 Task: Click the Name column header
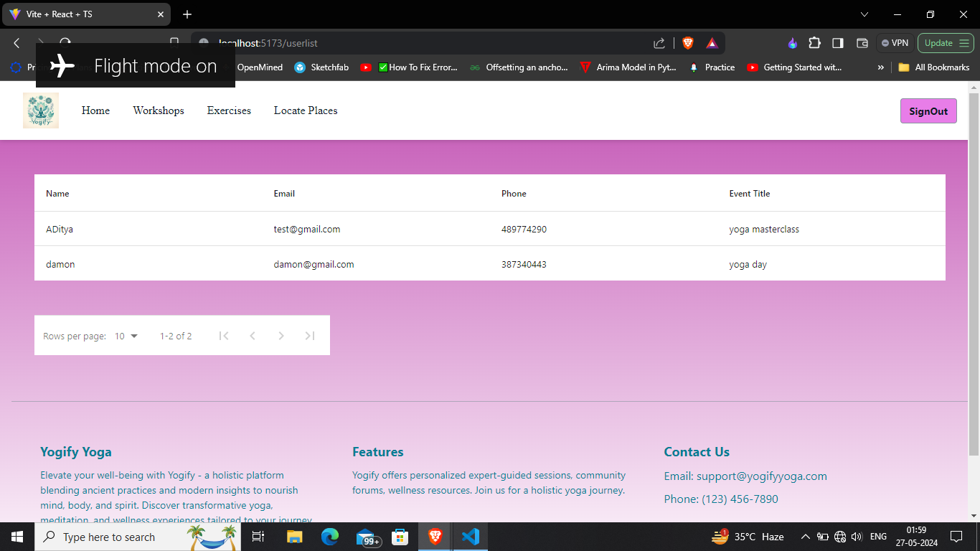pyautogui.click(x=57, y=194)
